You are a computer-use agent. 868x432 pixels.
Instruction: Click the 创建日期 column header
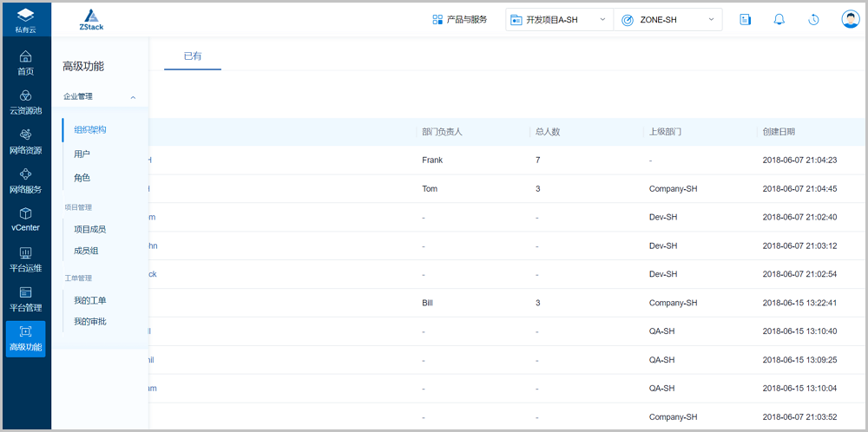pyautogui.click(x=779, y=132)
